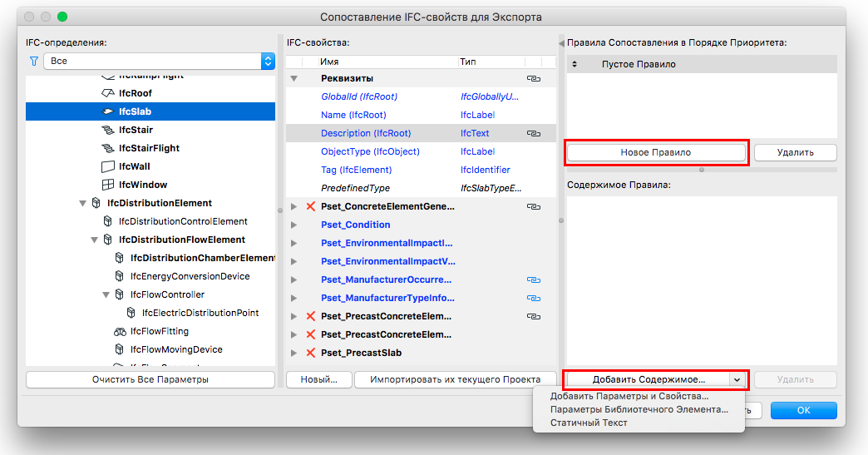Viewport: 868px width, 455px height.
Task: Click the Очистить Все Параметры button
Action: pyautogui.click(x=150, y=379)
